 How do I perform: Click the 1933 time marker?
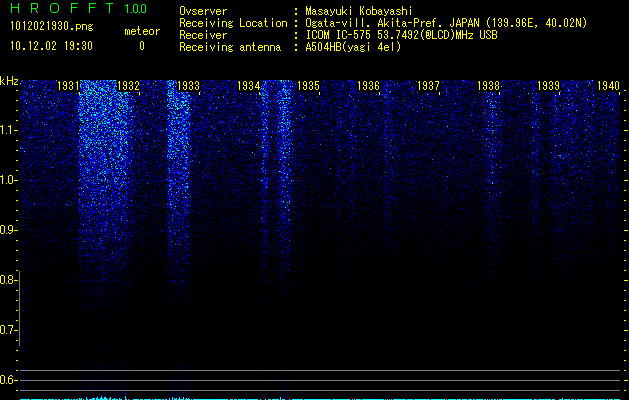pyautogui.click(x=188, y=85)
